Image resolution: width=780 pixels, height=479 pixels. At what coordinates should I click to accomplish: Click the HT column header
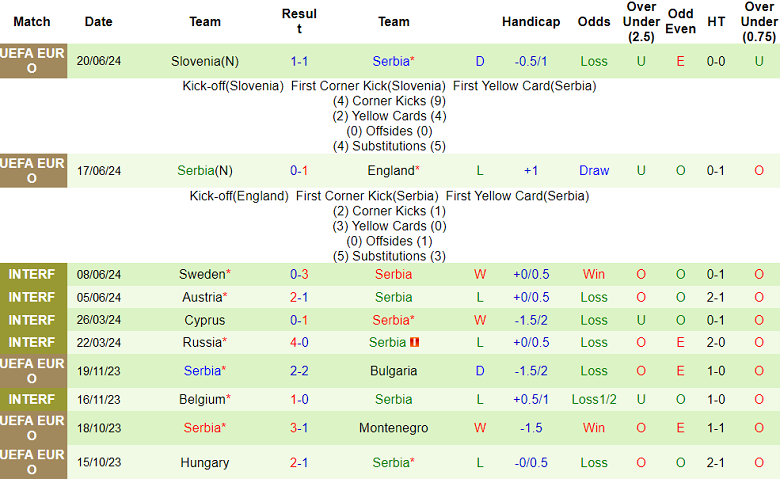coord(716,21)
